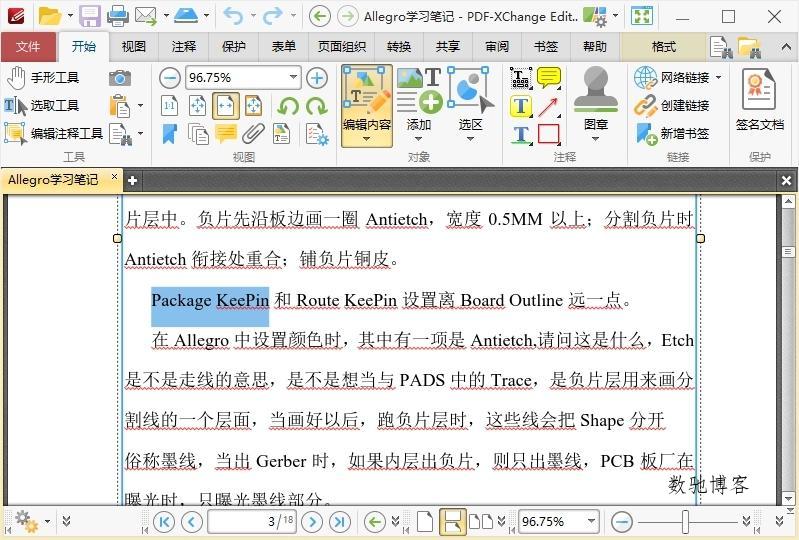Save document with the floppy disk icon
799x540 pixels.
click(90, 16)
